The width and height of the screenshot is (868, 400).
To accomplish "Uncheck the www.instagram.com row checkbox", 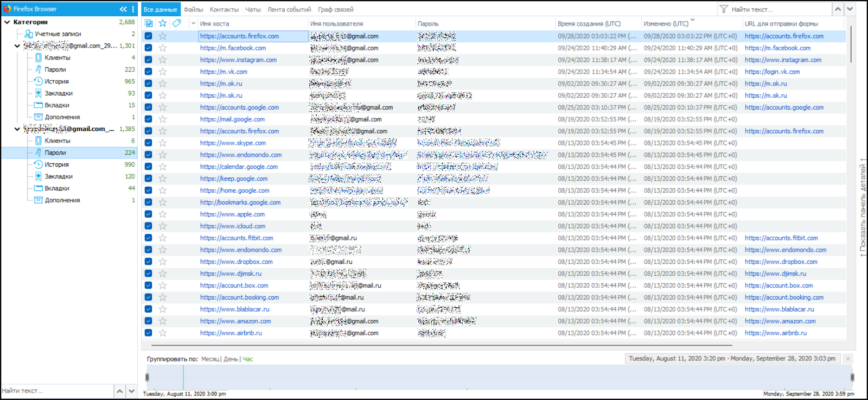I will (x=149, y=60).
